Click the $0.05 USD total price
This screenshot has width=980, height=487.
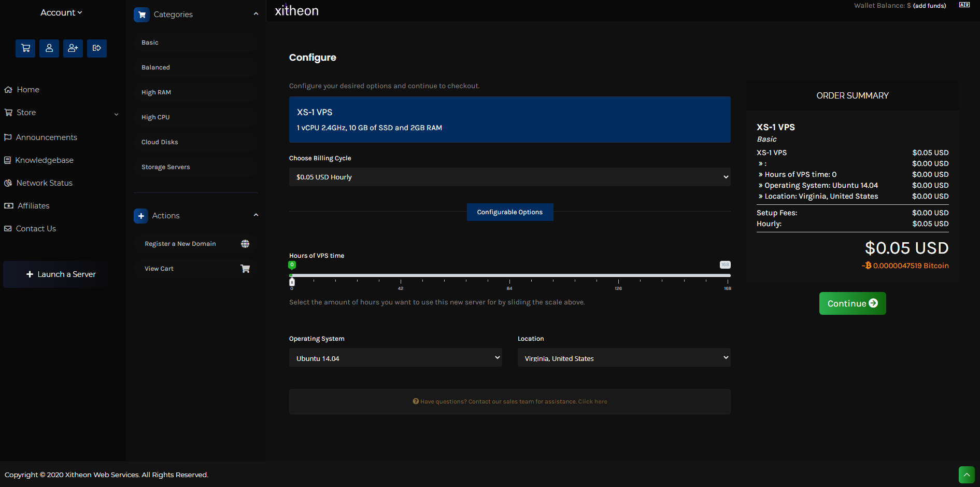[x=906, y=248]
